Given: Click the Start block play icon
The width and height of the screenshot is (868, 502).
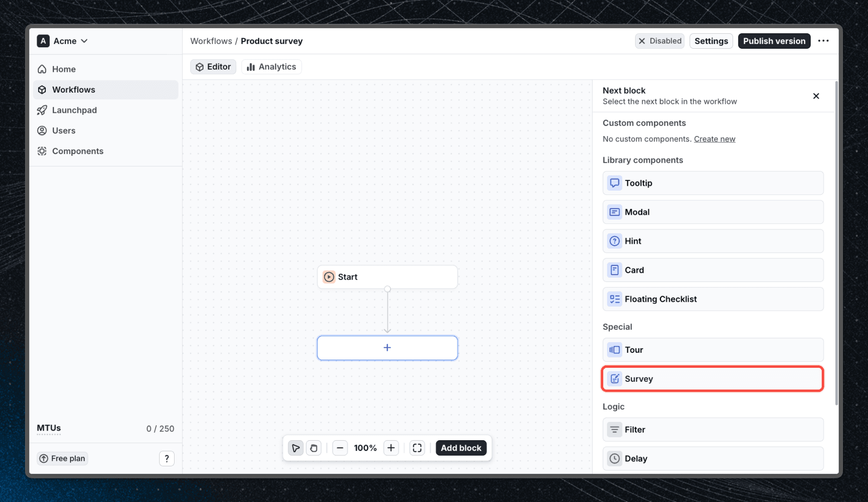Looking at the screenshot, I should [x=328, y=277].
